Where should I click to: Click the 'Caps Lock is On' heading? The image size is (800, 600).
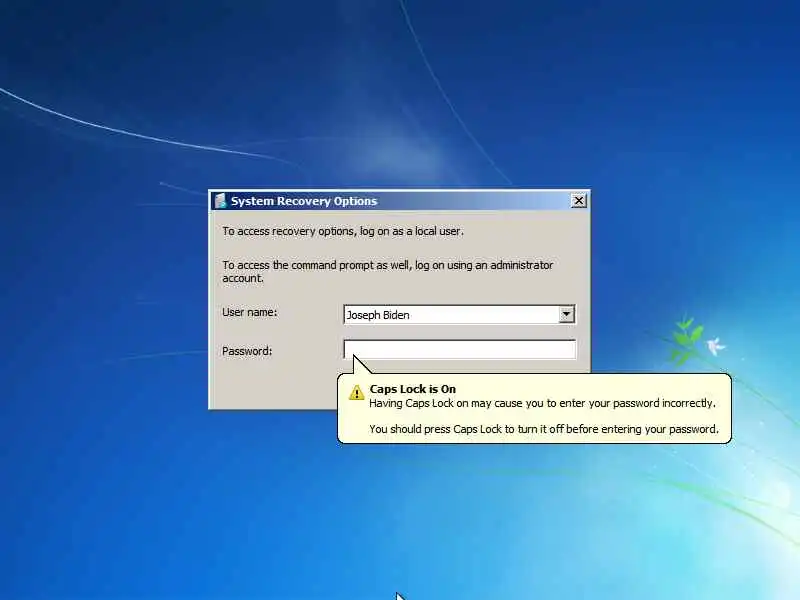click(x=413, y=389)
